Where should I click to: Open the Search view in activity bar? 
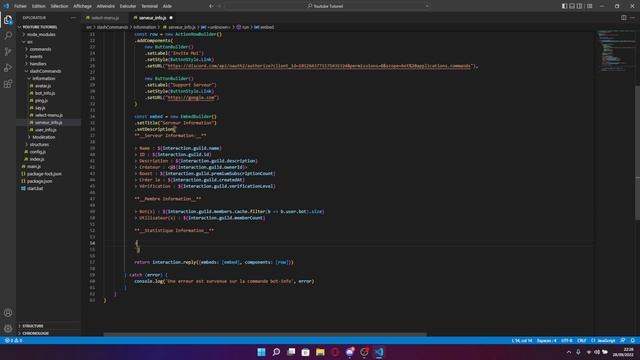pyautogui.click(x=8, y=36)
